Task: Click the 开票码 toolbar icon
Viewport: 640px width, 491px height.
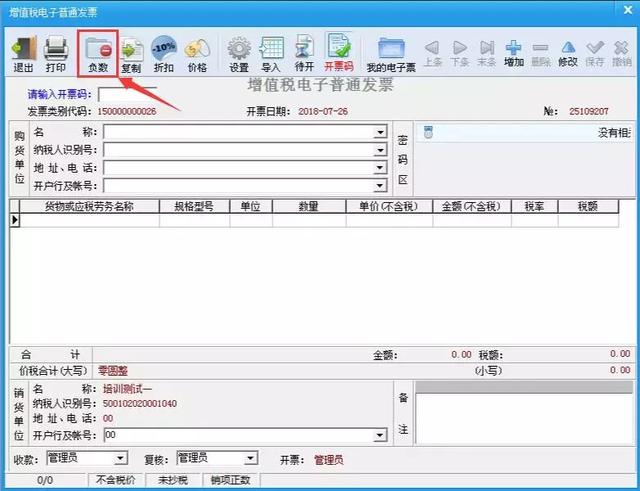Action: (x=339, y=52)
